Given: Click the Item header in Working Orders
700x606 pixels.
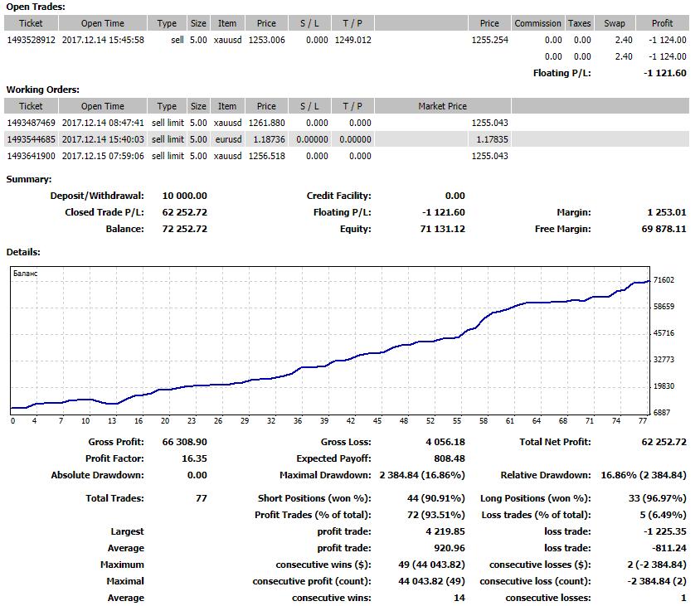Looking at the screenshot, I should [227, 106].
